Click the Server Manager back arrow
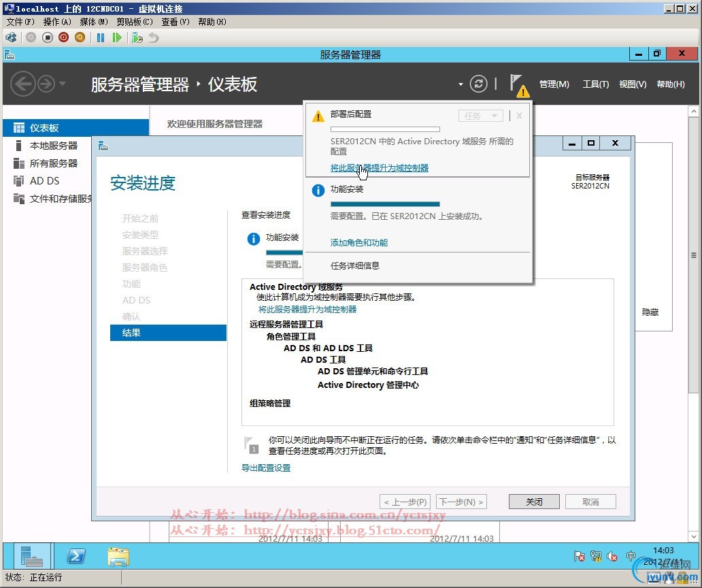This screenshot has height=588, width=702. coord(23,84)
